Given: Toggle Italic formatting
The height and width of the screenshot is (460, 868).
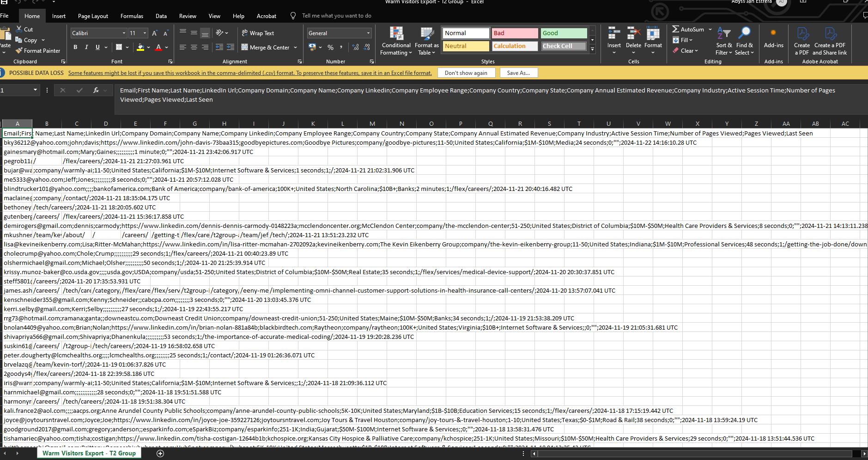Looking at the screenshot, I should 86,47.
